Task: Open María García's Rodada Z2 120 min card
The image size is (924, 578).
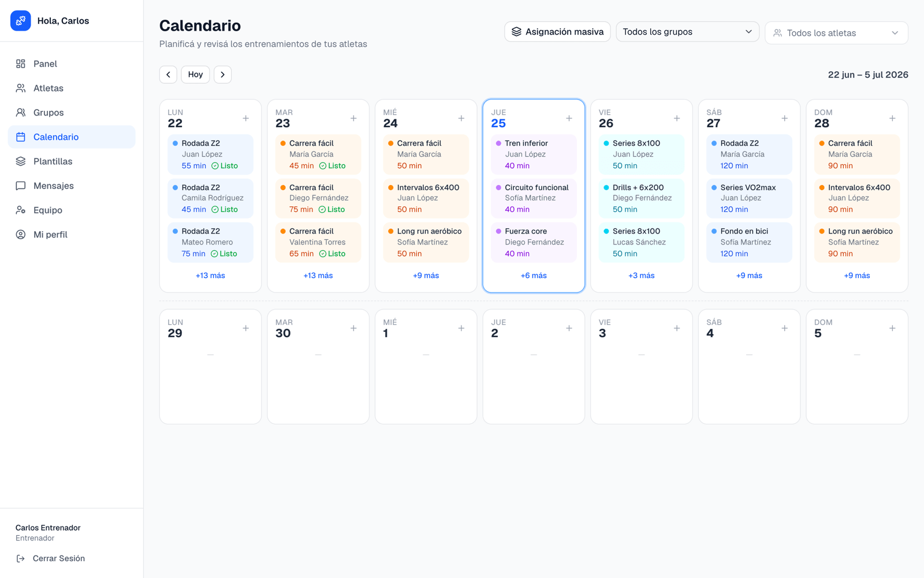Action: pyautogui.click(x=749, y=154)
